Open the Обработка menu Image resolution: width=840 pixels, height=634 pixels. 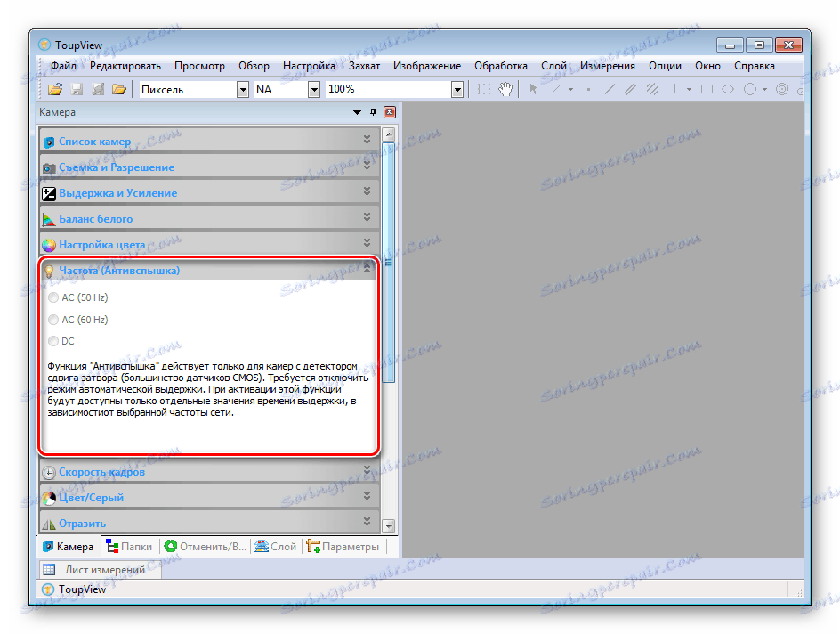(501, 66)
